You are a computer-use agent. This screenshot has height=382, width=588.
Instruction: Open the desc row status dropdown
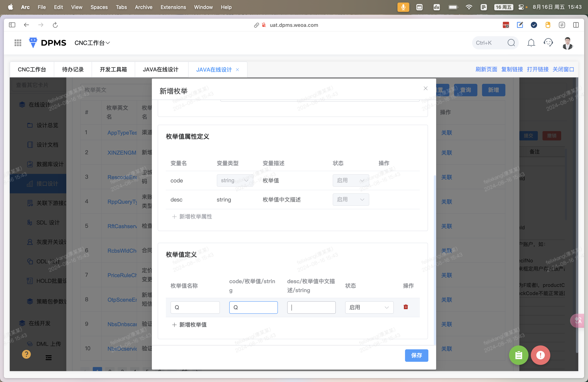pos(351,199)
